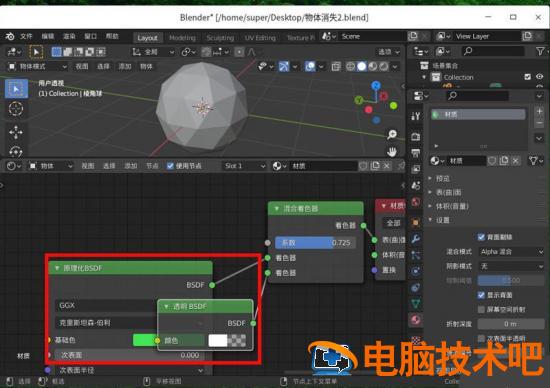The width and height of the screenshot is (550, 388).
Task: Open the 节点 menu in node editor header
Action: [152, 166]
